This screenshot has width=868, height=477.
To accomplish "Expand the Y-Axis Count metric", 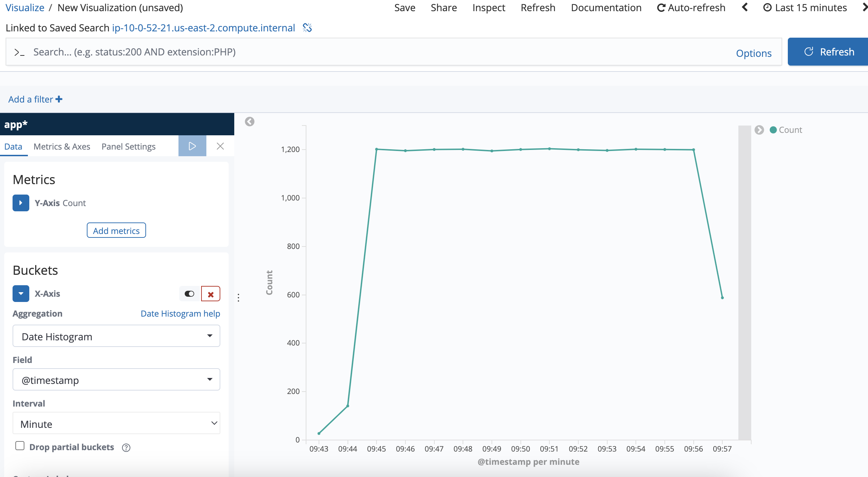I will coord(21,203).
